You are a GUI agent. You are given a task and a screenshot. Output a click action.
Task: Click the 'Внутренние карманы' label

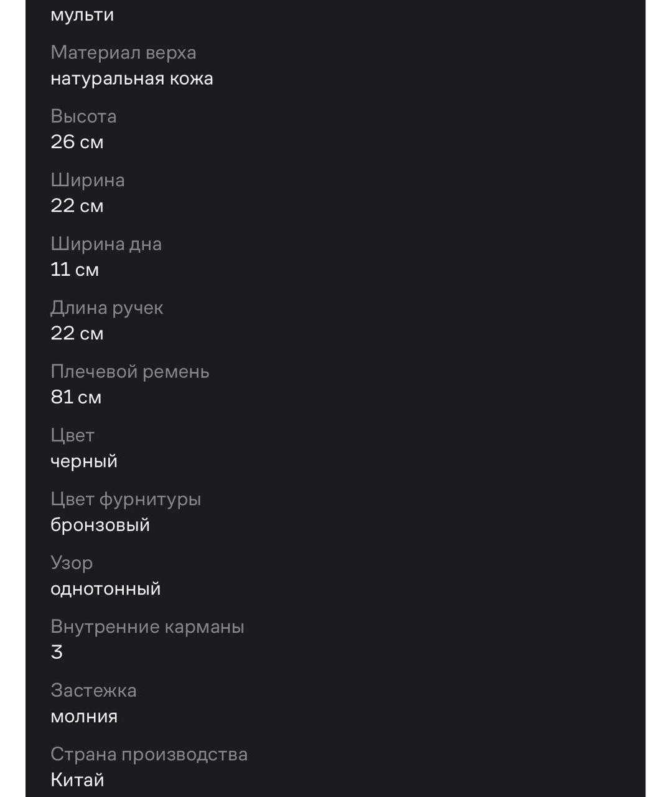pos(147,626)
